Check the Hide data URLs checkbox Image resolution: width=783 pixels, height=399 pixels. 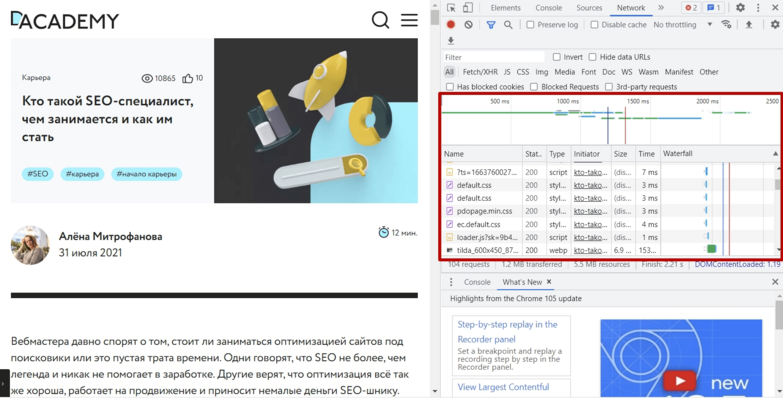pyautogui.click(x=592, y=57)
